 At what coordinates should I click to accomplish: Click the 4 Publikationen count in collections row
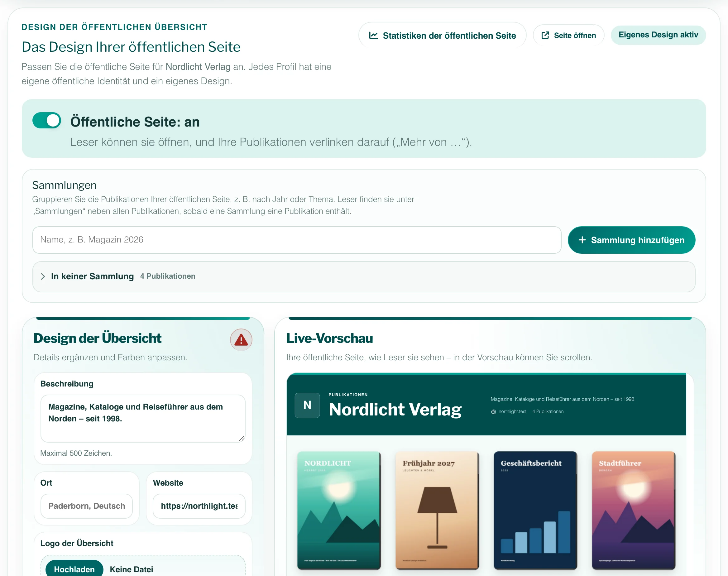click(x=168, y=276)
